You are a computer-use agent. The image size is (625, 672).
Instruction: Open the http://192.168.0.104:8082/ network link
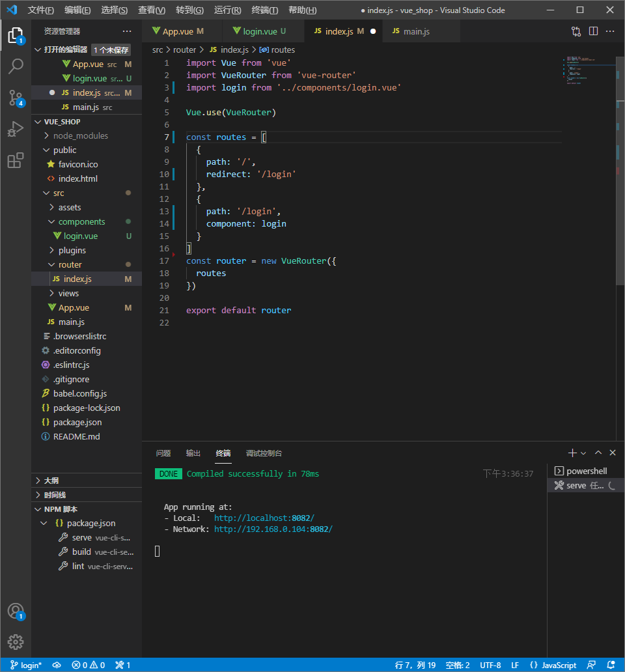pos(273,529)
